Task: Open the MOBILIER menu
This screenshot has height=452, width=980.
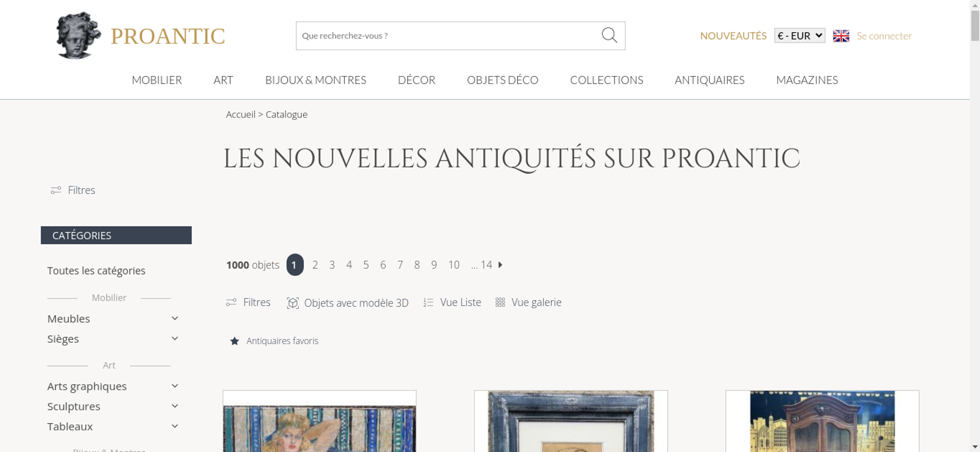Action: (157, 80)
